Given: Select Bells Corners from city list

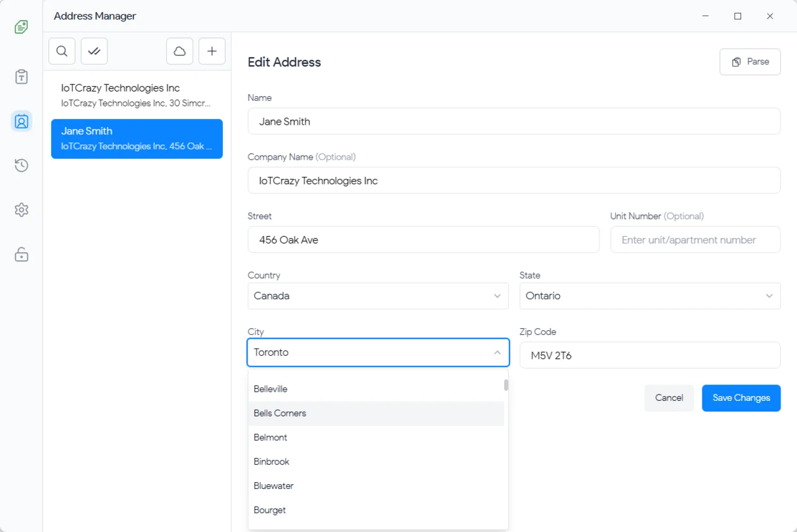Looking at the screenshot, I should tap(280, 413).
